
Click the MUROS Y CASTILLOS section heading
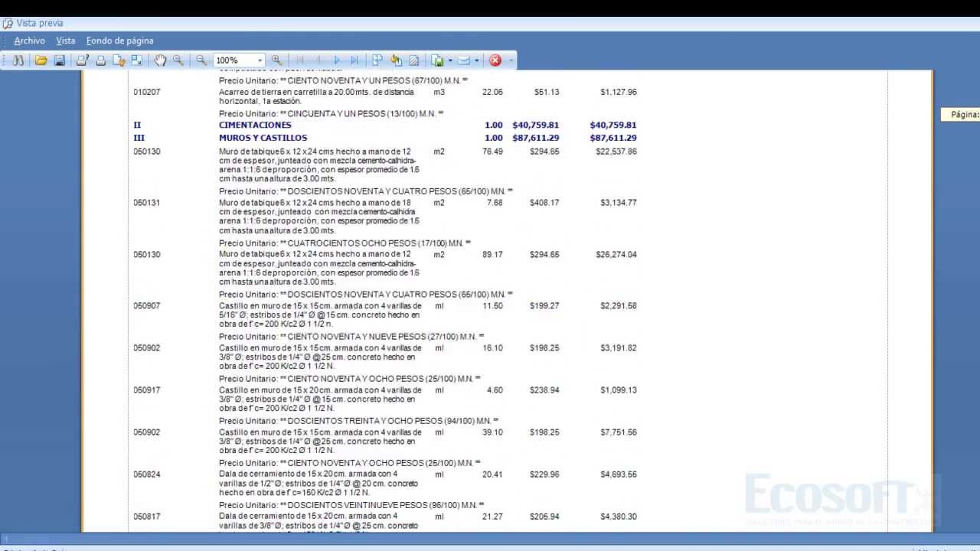pyautogui.click(x=263, y=138)
